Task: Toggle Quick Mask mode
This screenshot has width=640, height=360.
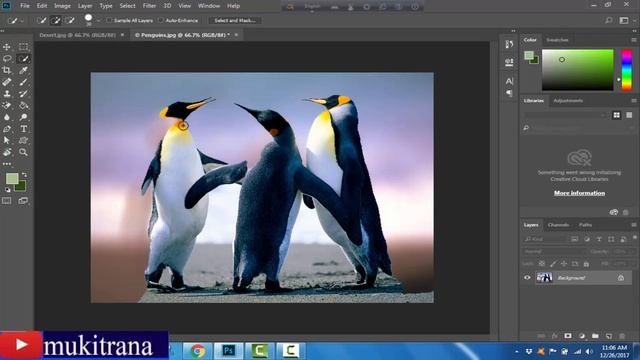Action: tap(7, 200)
